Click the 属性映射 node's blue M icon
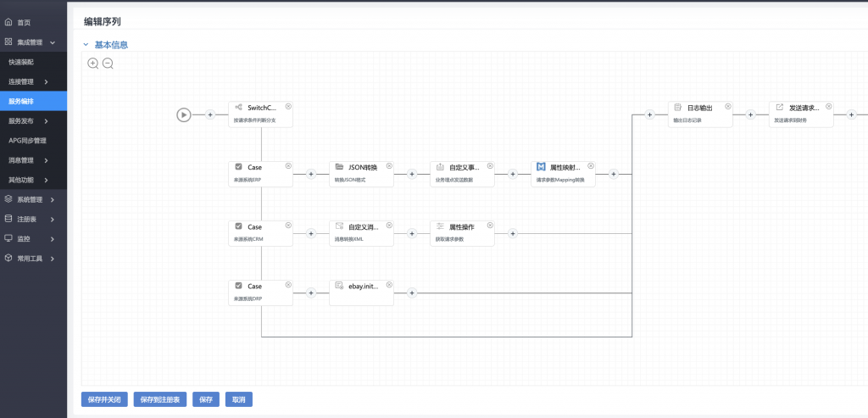 (x=541, y=167)
